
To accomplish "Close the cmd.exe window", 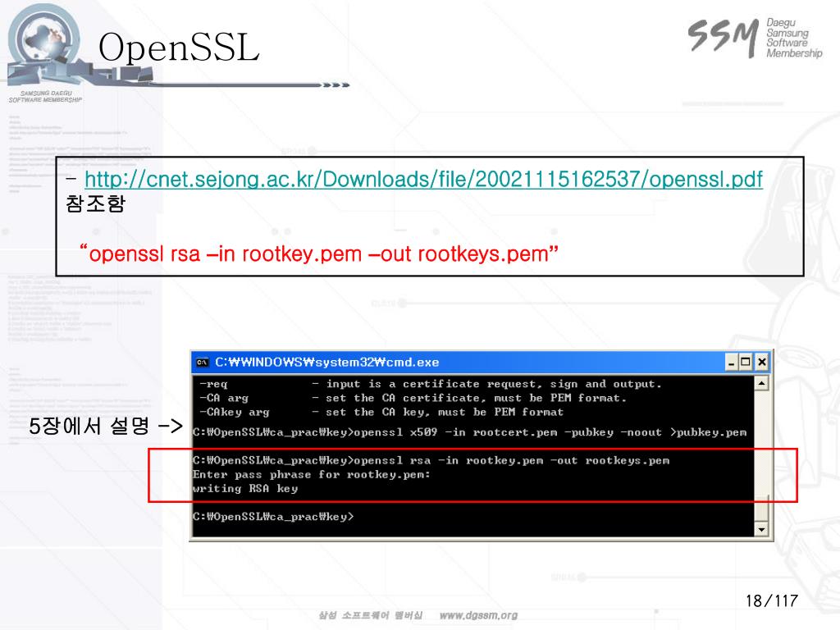I will tap(762, 363).
